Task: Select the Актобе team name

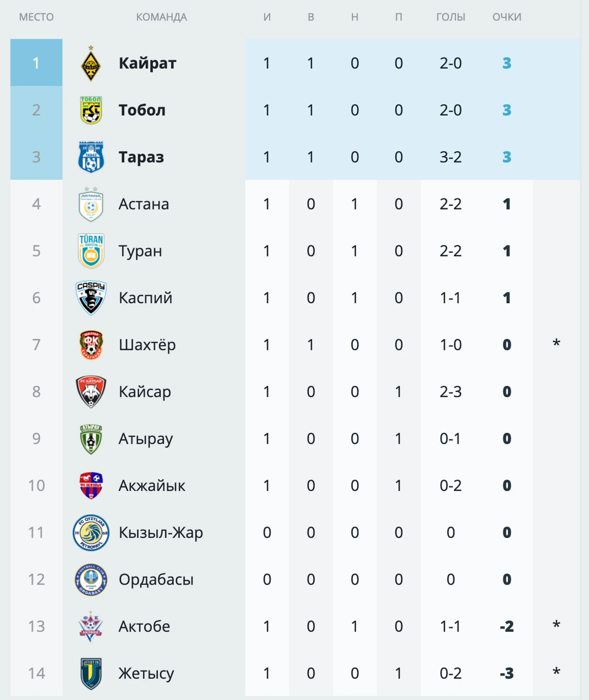Action: (144, 626)
